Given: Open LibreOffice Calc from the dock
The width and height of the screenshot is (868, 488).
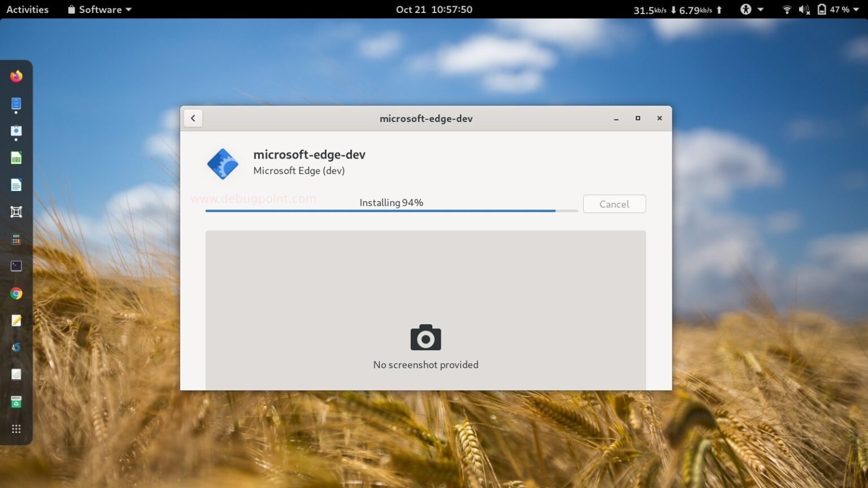Looking at the screenshot, I should [16, 158].
